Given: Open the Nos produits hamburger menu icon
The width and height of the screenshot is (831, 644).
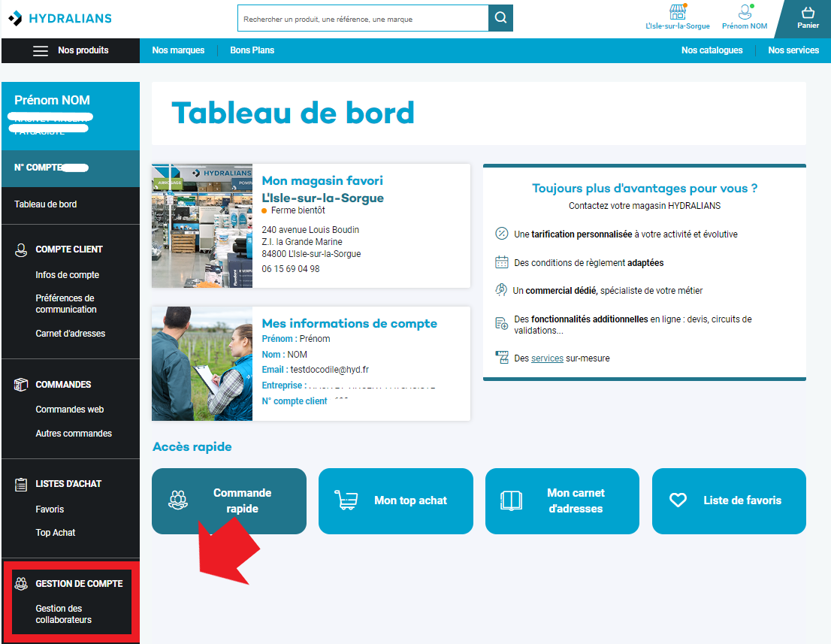Looking at the screenshot, I should (x=41, y=50).
